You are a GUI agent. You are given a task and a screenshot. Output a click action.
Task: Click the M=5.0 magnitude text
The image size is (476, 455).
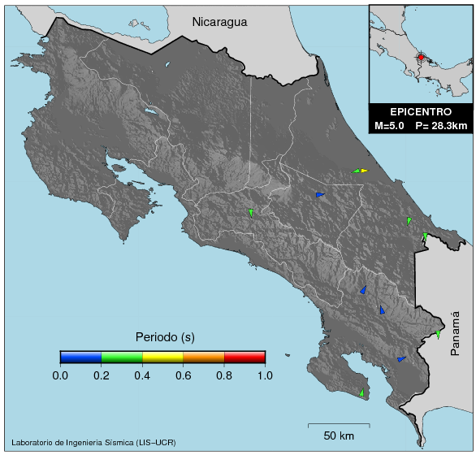click(389, 125)
